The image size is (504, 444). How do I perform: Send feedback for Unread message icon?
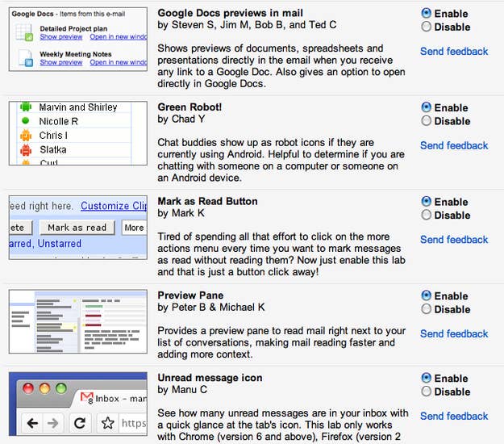click(x=454, y=416)
